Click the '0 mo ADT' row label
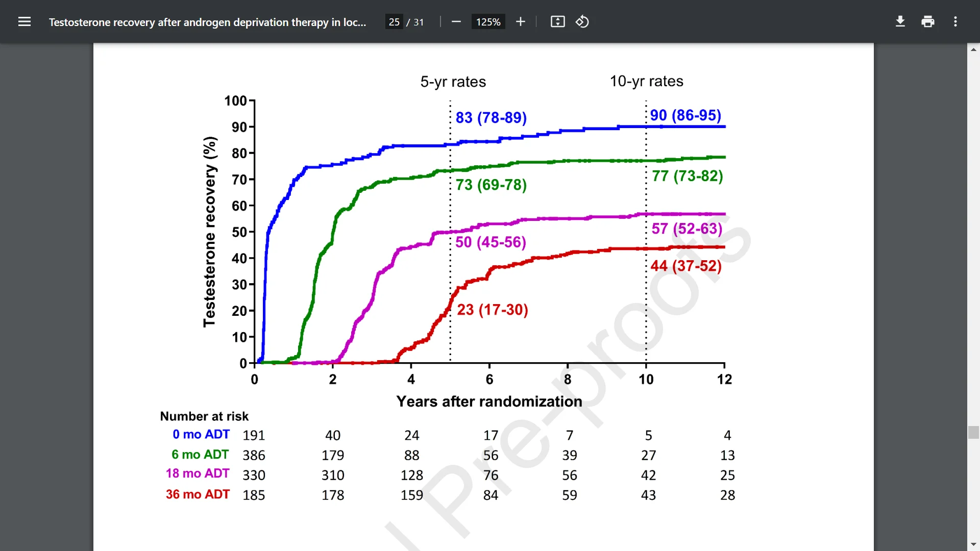The width and height of the screenshot is (980, 551). pyautogui.click(x=201, y=434)
